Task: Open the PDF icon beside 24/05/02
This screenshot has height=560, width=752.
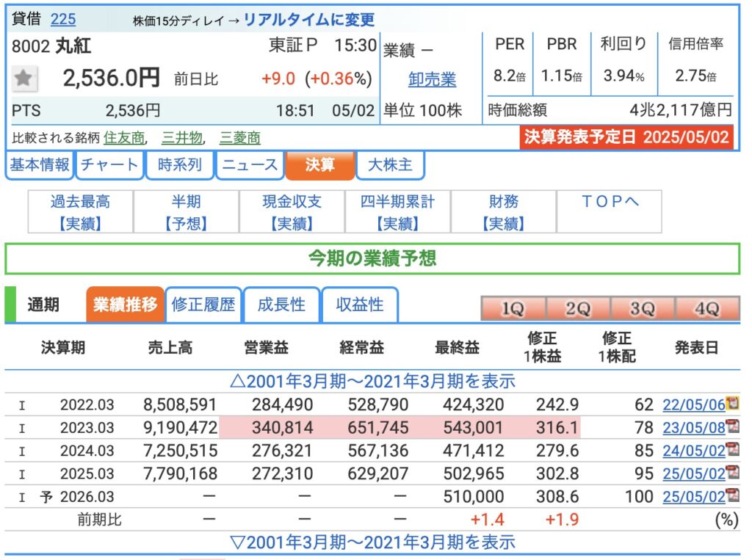Action: 732,448
